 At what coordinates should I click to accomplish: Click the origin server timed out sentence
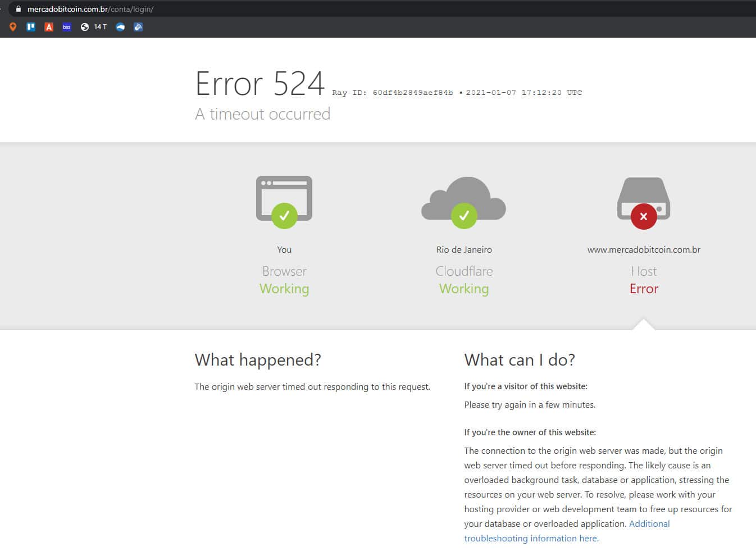(x=312, y=387)
